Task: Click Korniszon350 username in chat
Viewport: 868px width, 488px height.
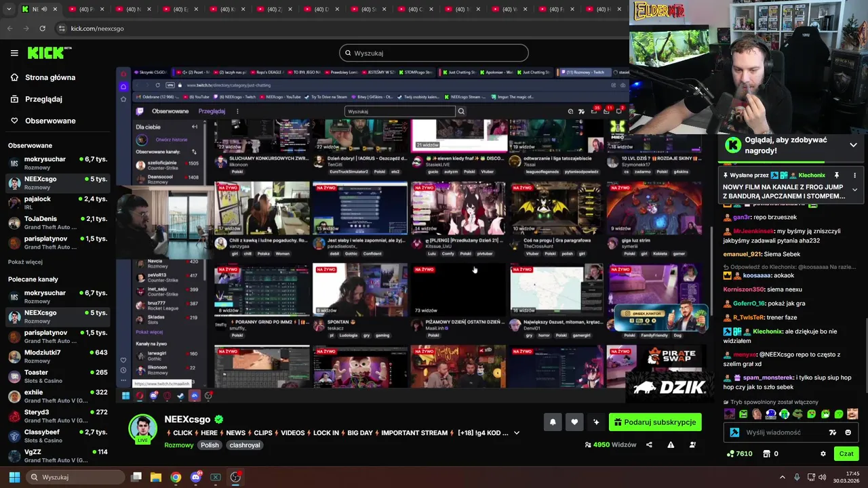Action: (743, 289)
